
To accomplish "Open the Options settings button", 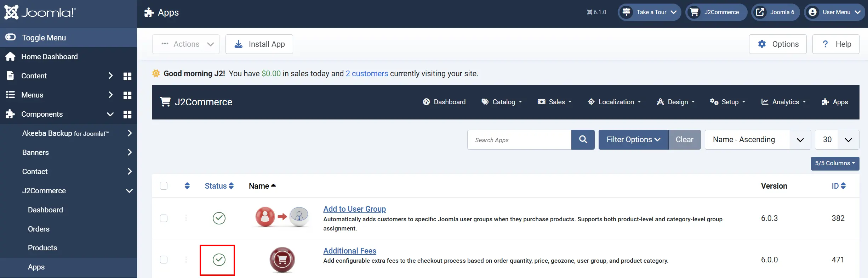I will (778, 44).
